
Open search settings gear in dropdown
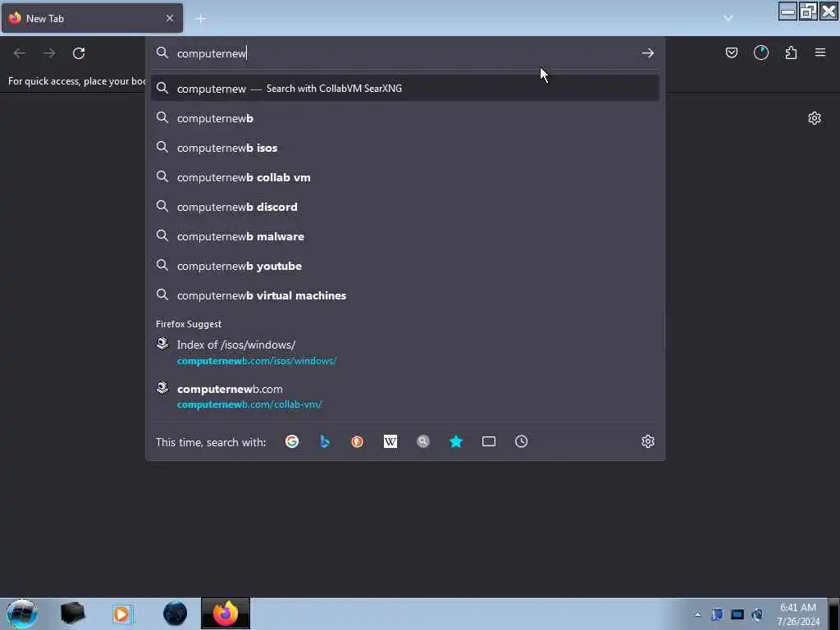point(648,441)
